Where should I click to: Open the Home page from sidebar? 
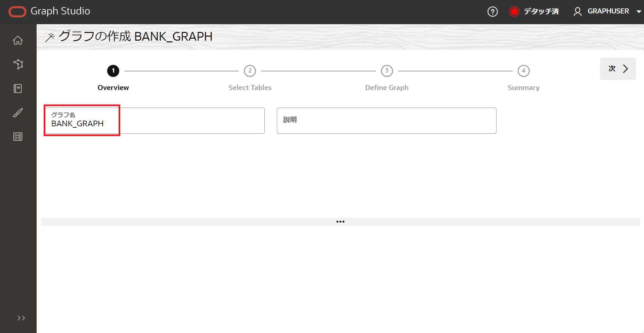(18, 40)
